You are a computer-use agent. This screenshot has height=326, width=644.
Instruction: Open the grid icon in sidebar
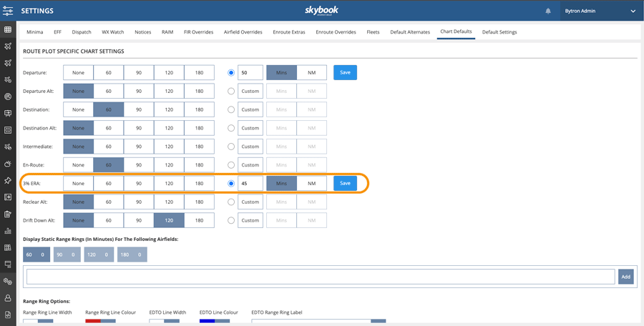pyautogui.click(x=8, y=30)
